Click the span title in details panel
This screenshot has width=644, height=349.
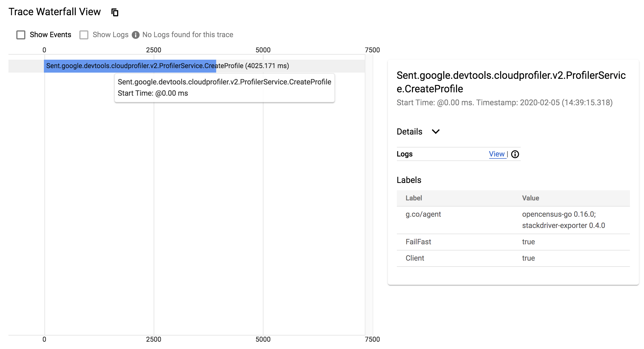tap(511, 82)
